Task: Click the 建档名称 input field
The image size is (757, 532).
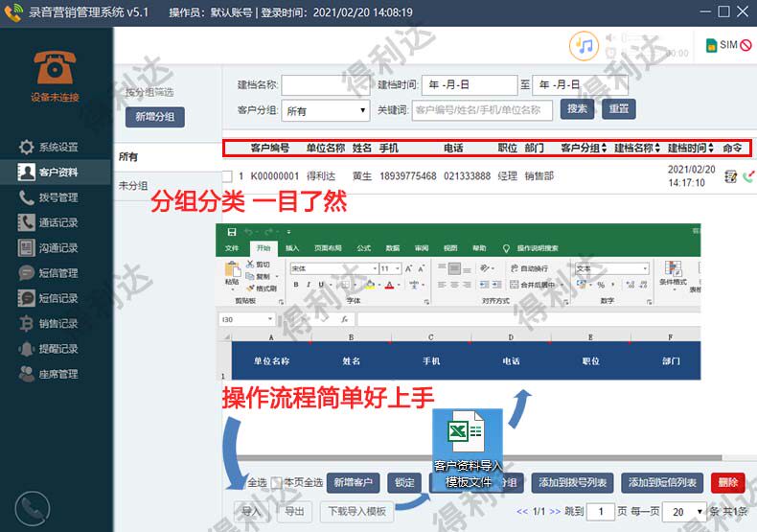Action: 326,85
